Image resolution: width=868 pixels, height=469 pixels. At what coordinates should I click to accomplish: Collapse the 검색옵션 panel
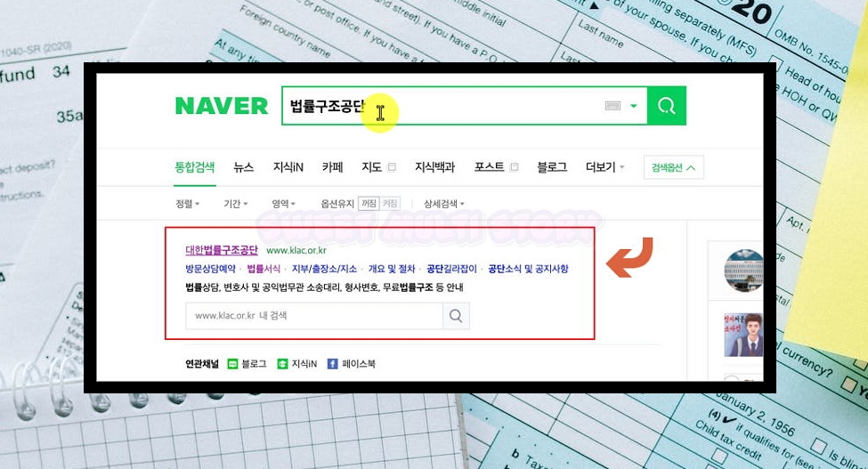pyautogui.click(x=674, y=167)
